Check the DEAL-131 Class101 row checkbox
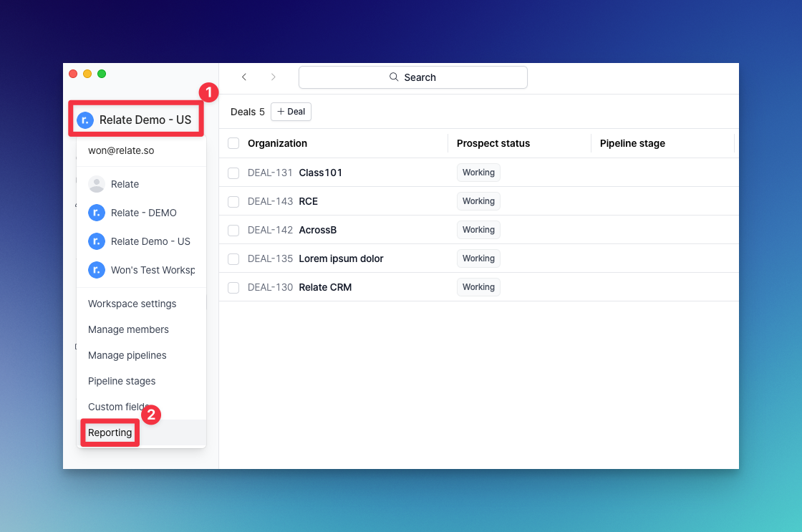 click(x=233, y=173)
